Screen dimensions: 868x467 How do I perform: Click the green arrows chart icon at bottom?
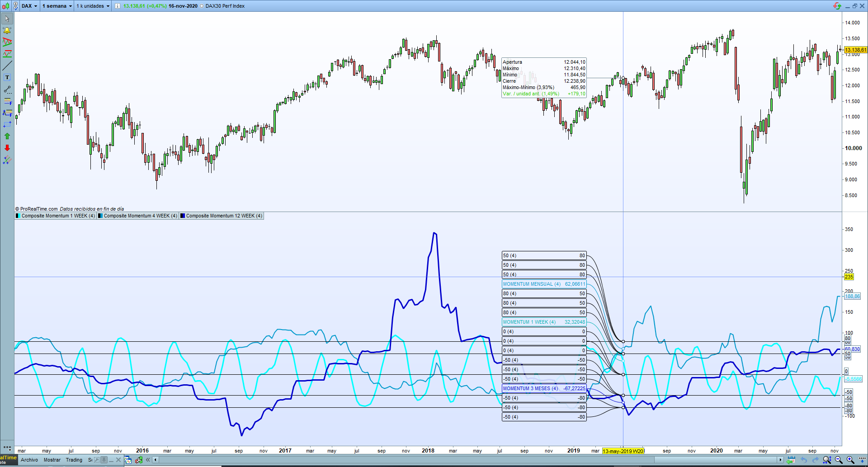(x=791, y=460)
